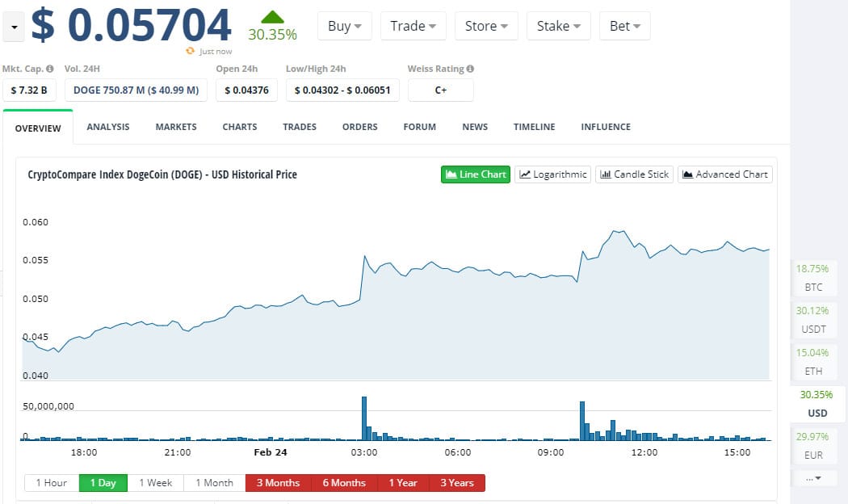Screen dimensions: 848x504
Task: Select BTC as comparison currency
Action: point(812,277)
